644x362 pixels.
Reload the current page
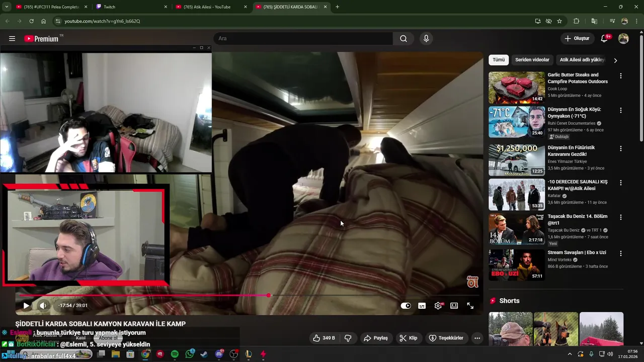pos(31,21)
